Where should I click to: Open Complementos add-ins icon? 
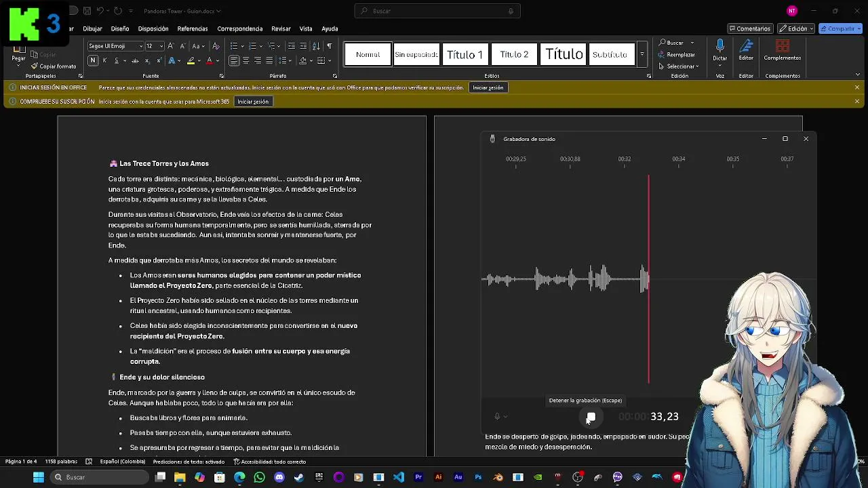click(x=783, y=46)
